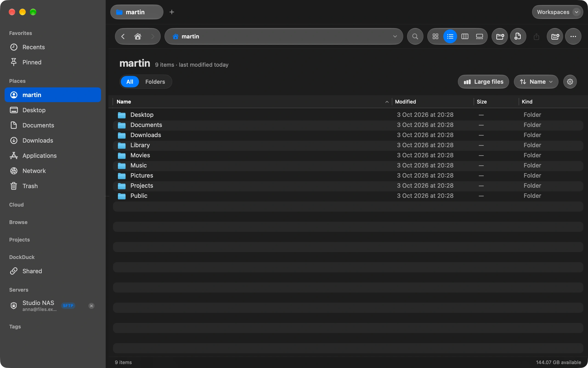
Task: Toggle the Large files filter
Action: 483,82
